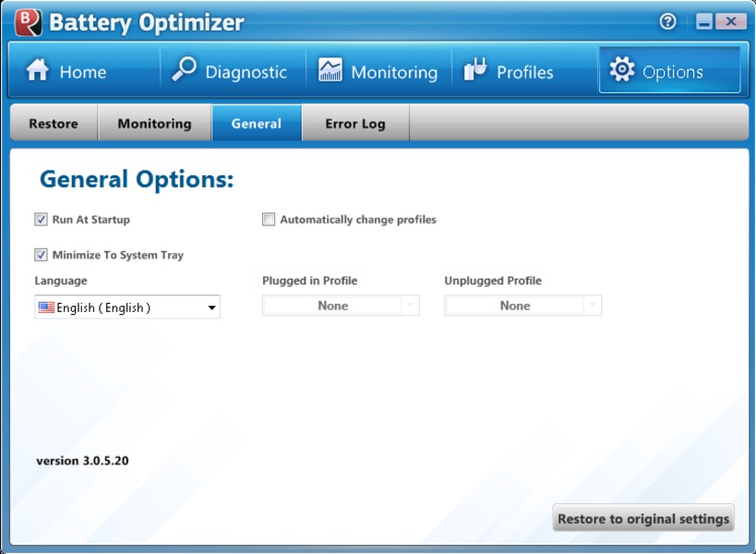Click the Options gear icon
The height and width of the screenshot is (554, 756).
(x=621, y=69)
